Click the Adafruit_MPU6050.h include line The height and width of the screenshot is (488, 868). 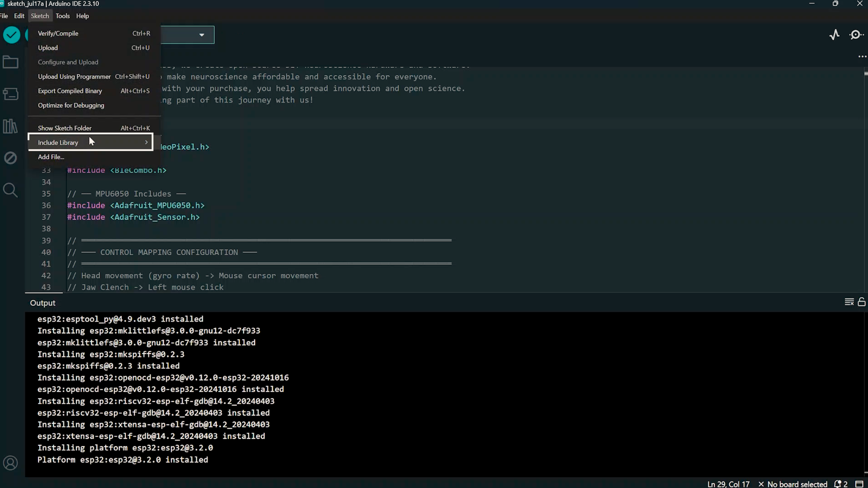pos(136,205)
